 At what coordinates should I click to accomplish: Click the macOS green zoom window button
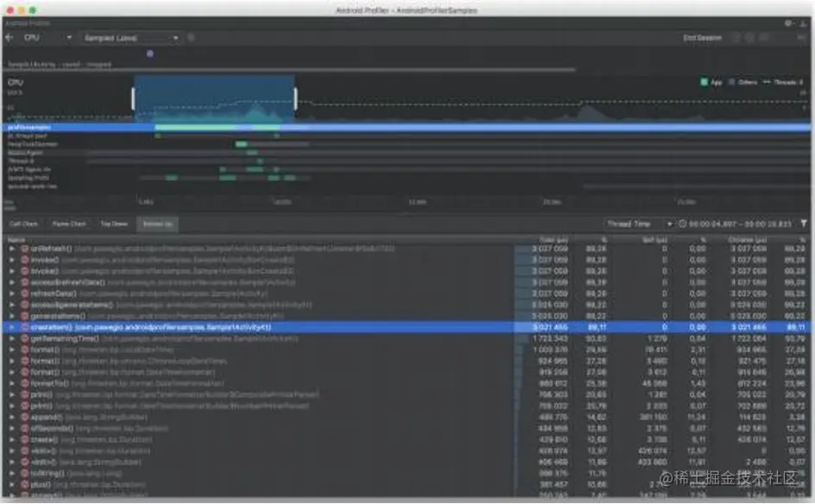33,9
